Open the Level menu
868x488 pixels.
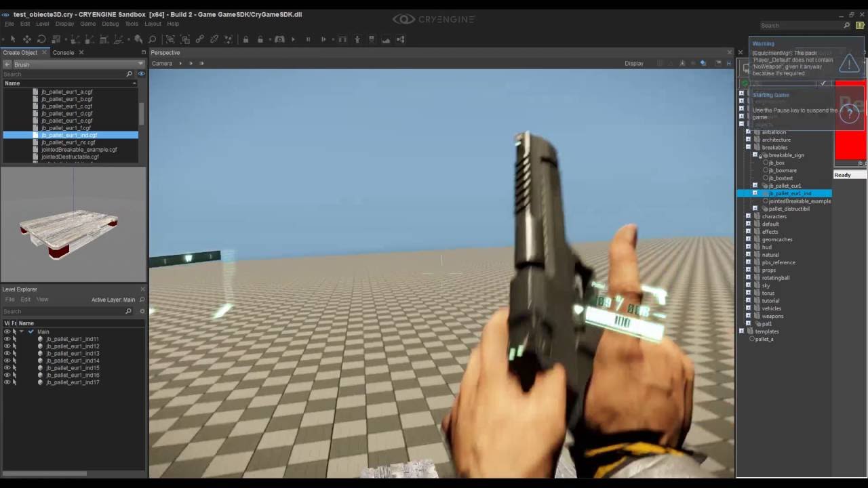42,24
